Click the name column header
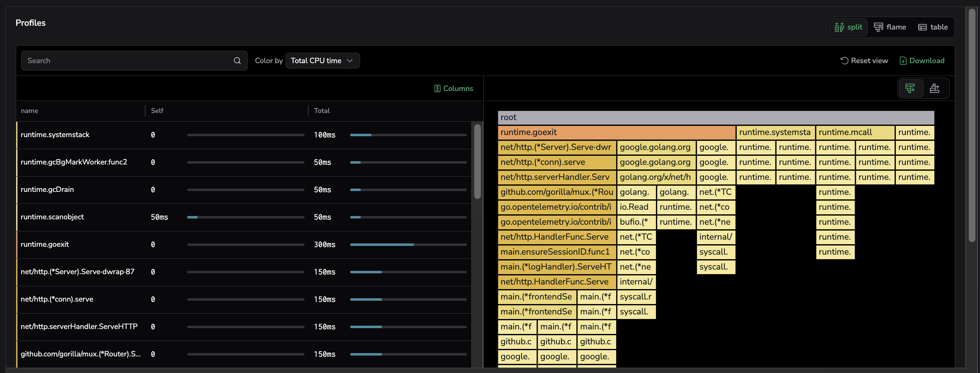This screenshot has height=373, width=980. 29,111
